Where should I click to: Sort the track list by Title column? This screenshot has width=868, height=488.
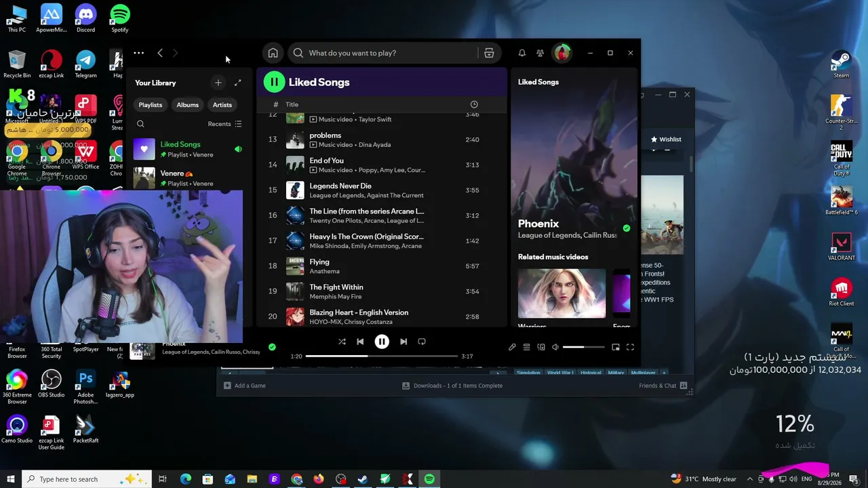coord(292,104)
